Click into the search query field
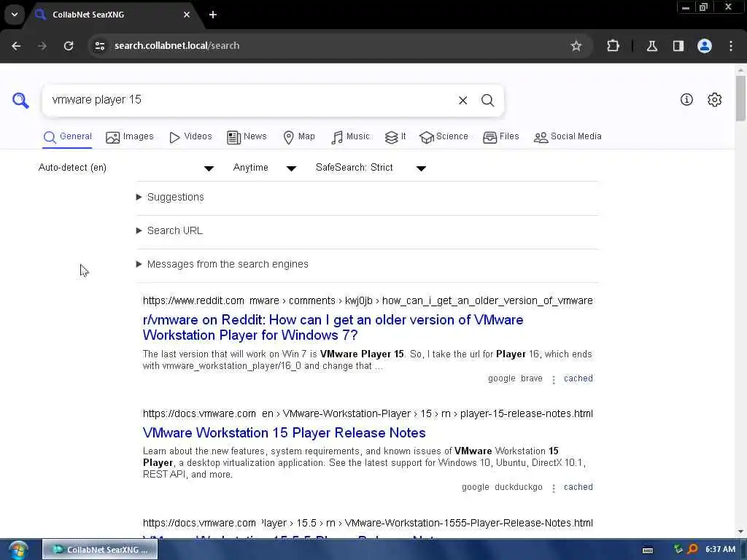 pos(250,100)
